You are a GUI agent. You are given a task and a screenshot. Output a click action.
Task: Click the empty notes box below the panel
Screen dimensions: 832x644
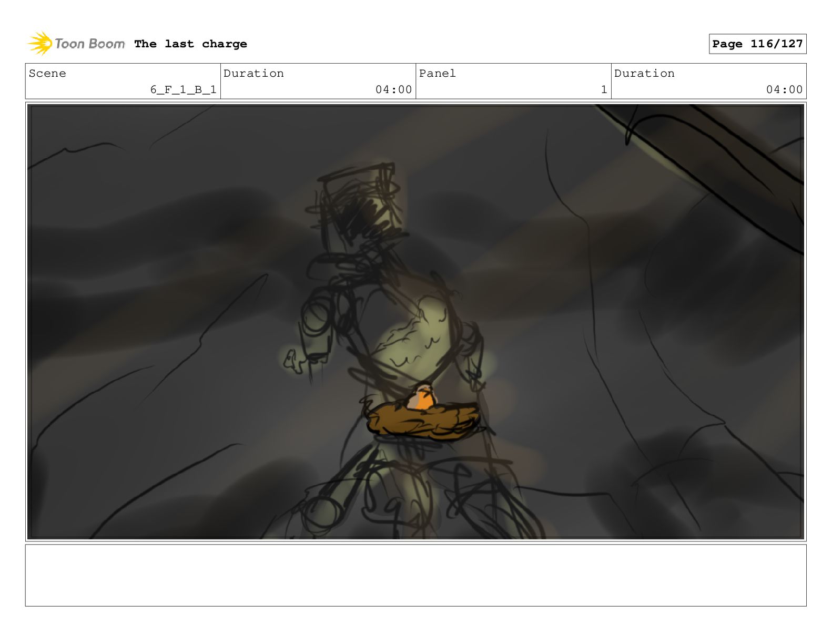415,575
